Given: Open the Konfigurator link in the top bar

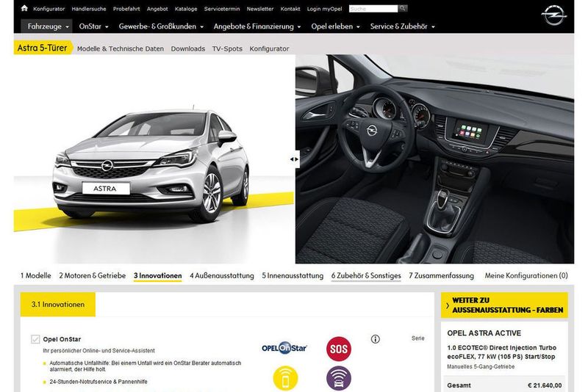Looking at the screenshot, I should tap(49, 9).
